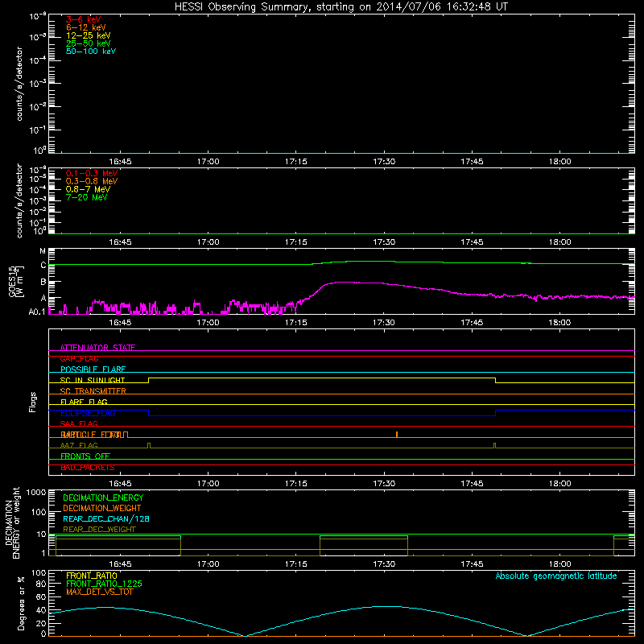Click the POSSIBLE_FLARE flag label
Viewport: 644px width, 644px height.
click(x=93, y=369)
